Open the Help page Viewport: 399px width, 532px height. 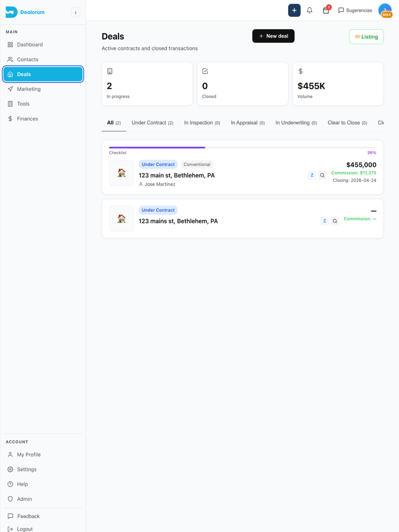(x=43, y=484)
